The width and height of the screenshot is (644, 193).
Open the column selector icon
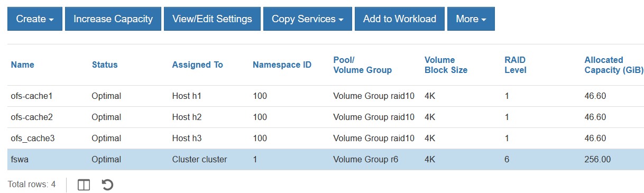(84, 185)
